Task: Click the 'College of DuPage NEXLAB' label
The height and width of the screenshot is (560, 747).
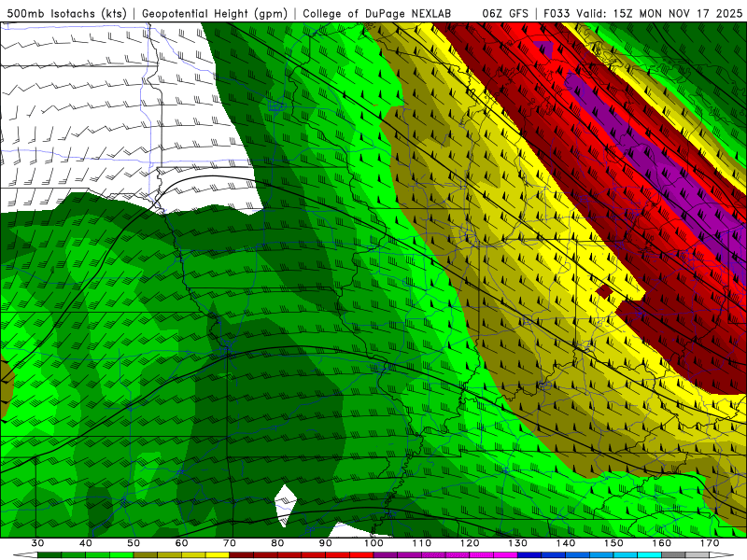Action: coord(377,13)
